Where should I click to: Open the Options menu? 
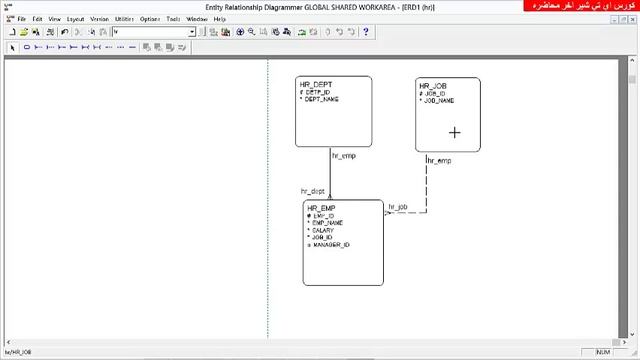click(x=150, y=19)
